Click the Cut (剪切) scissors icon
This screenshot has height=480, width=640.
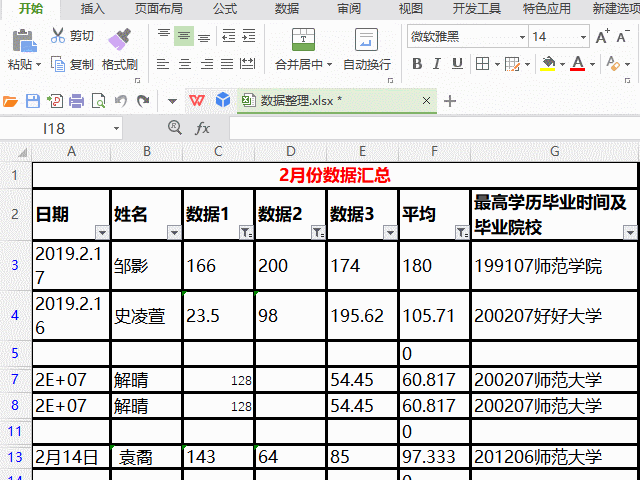click(58, 36)
